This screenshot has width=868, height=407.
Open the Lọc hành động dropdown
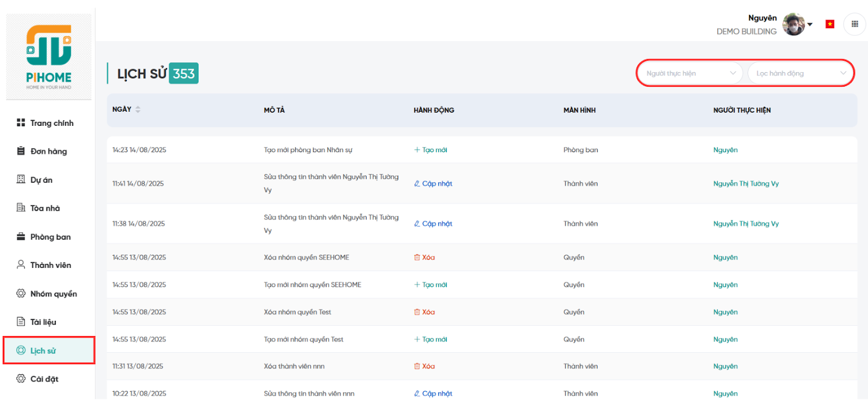point(800,73)
